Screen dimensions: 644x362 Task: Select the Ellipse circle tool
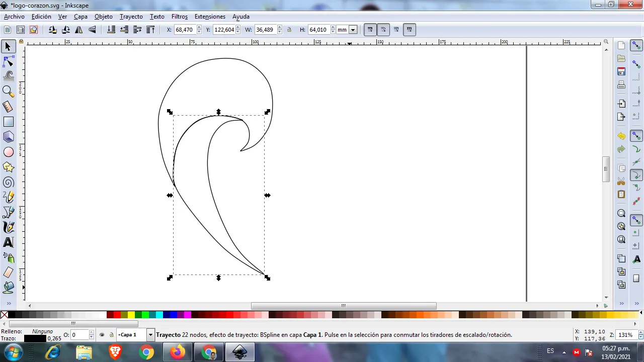tap(8, 152)
